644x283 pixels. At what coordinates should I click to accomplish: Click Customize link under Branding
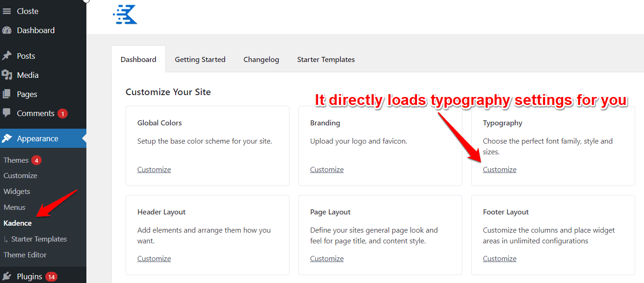(327, 170)
